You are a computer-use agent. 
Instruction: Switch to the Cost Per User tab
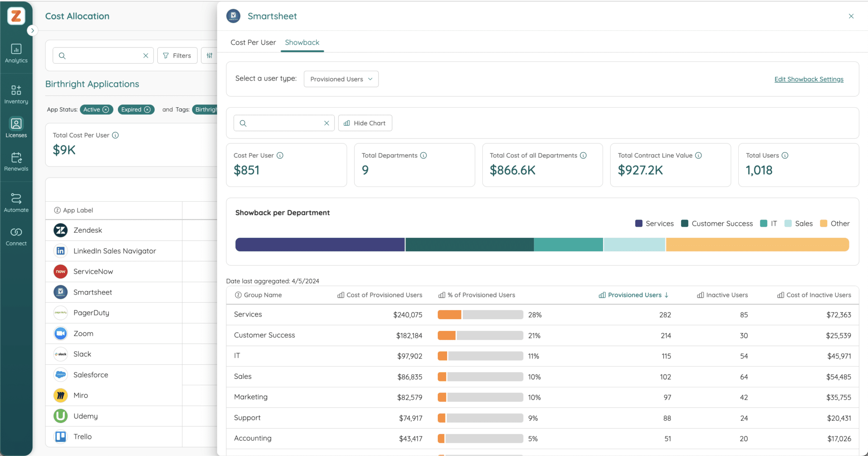click(x=253, y=42)
